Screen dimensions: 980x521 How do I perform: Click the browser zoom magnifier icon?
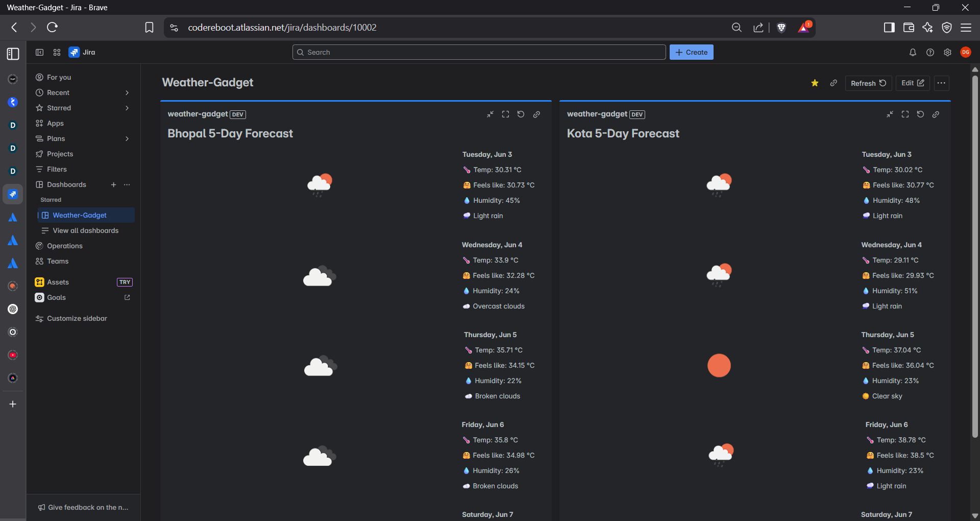[x=737, y=28]
